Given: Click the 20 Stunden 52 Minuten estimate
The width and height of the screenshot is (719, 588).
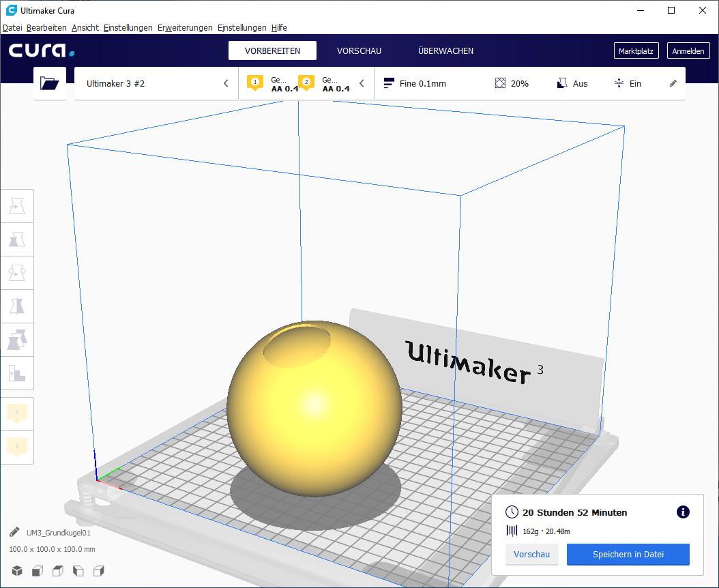Looking at the screenshot, I should point(574,512).
